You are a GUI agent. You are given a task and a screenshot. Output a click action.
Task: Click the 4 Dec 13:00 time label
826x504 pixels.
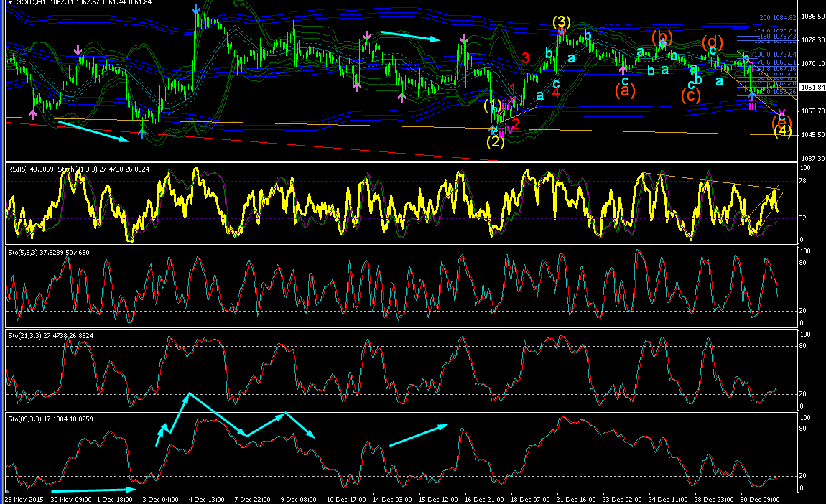tap(207, 499)
